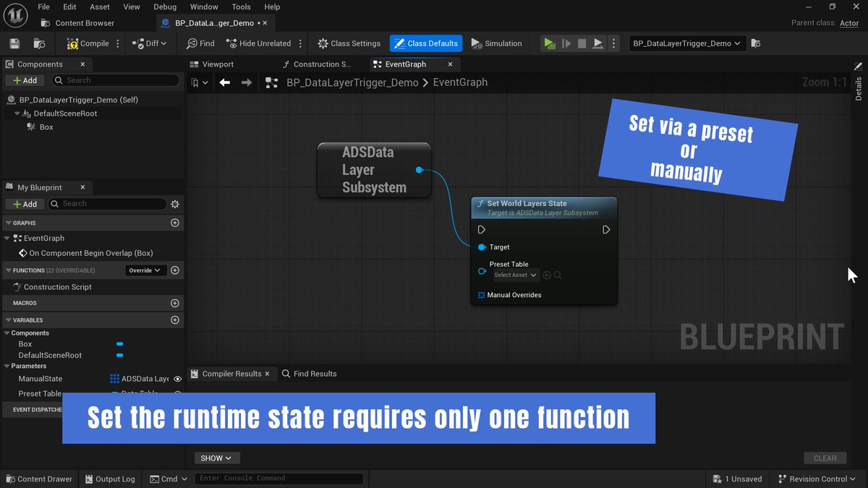The image size is (868, 488).
Task: Open My Blueprint settings gear
Action: pos(174,204)
